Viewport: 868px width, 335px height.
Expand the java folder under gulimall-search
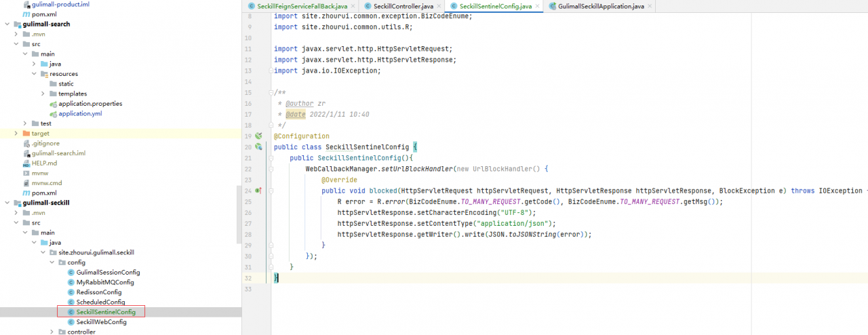pyautogui.click(x=34, y=64)
